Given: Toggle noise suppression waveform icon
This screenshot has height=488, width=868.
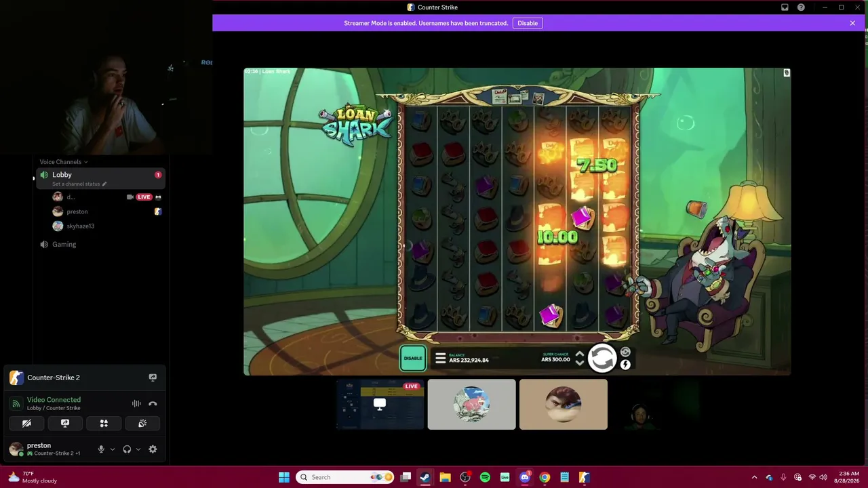Looking at the screenshot, I should [x=136, y=404].
